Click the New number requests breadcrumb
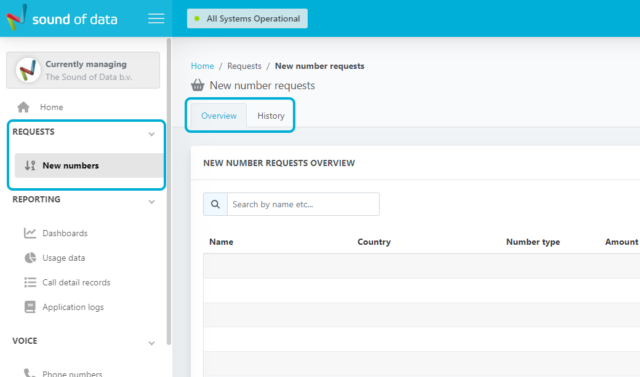This screenshot has width=640, height=377. (x=320, y=66)
